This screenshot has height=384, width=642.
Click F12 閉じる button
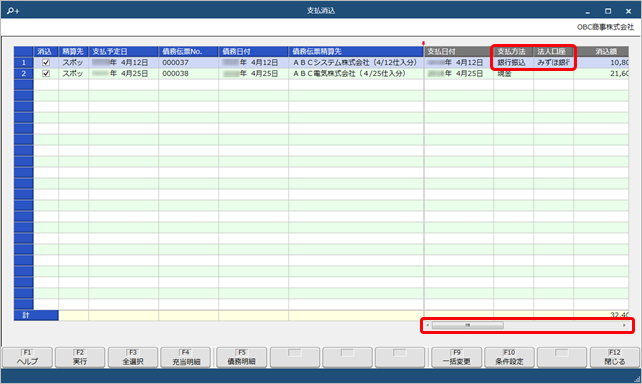coord(615,357)
